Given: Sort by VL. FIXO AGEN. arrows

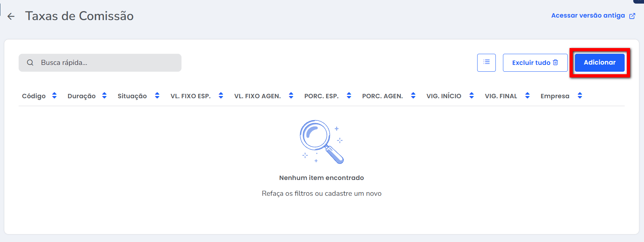Looking at the screenshot, I should [x=291, y=95].
